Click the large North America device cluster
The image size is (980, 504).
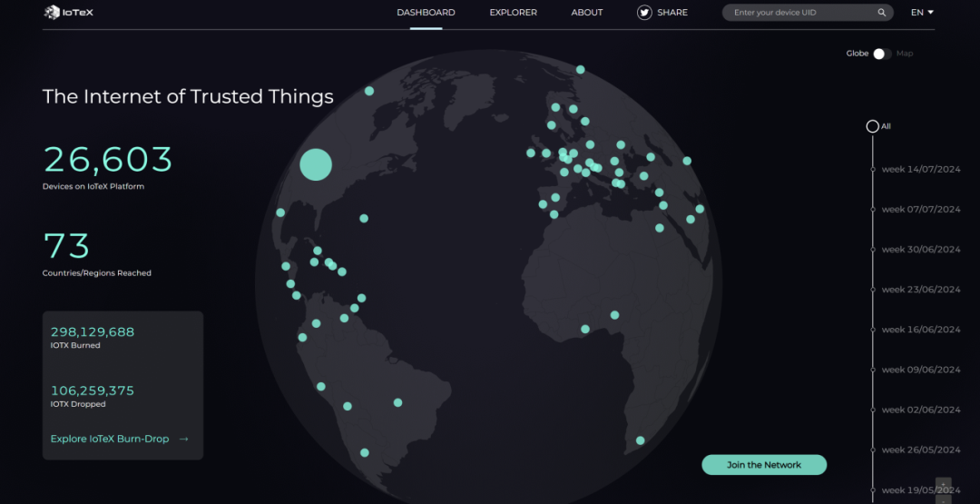click(x=316, y=164)
